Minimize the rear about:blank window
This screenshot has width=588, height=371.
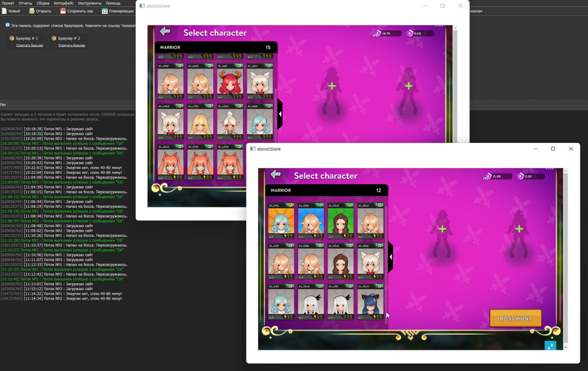click(424, 6)
